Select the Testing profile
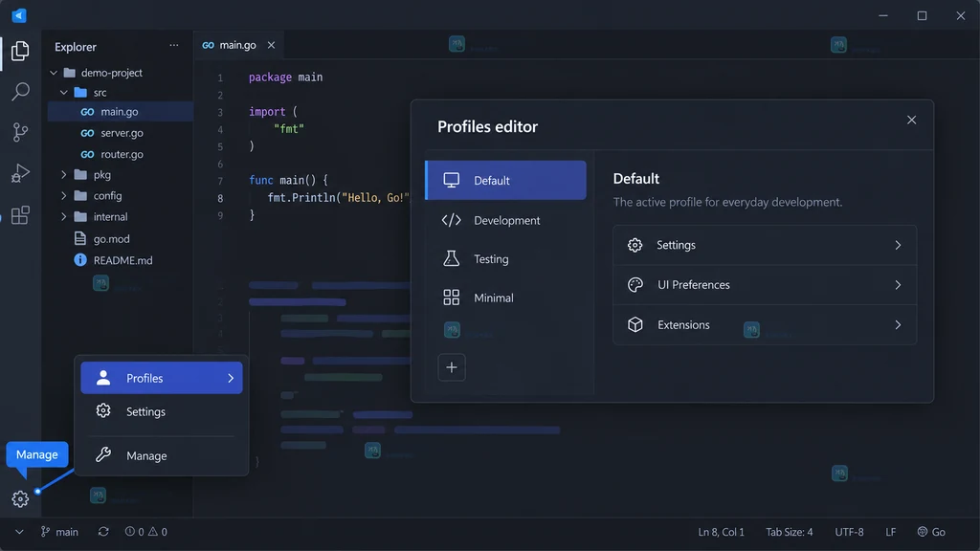Screen dimensions: 980x551 [x=505, y=259]
